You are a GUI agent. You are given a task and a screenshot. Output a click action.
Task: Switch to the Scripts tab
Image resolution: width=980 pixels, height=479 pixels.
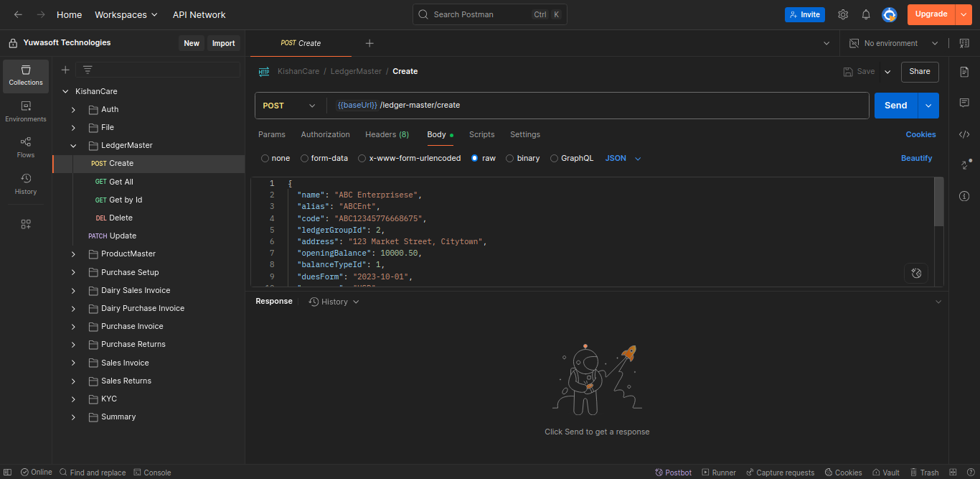pos(481,134)
